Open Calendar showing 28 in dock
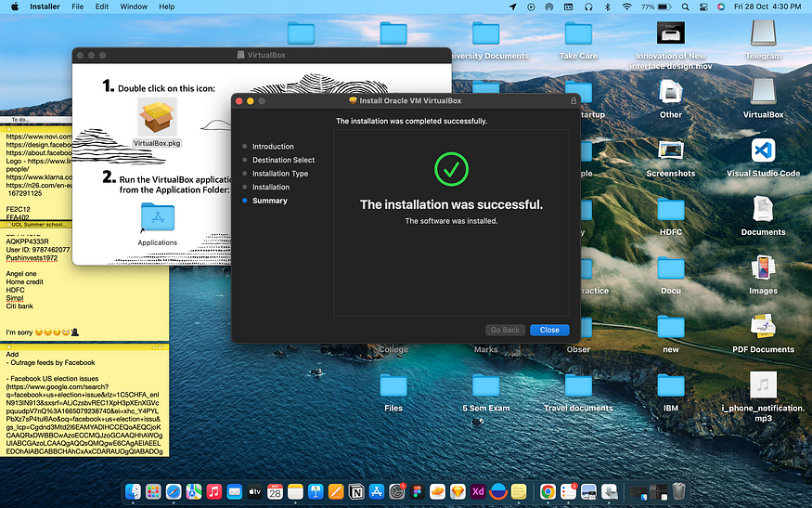 (x=275, y=491)
